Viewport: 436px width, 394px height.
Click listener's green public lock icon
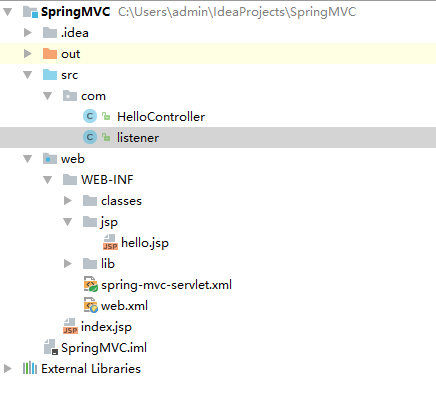(x=106, y=137)
